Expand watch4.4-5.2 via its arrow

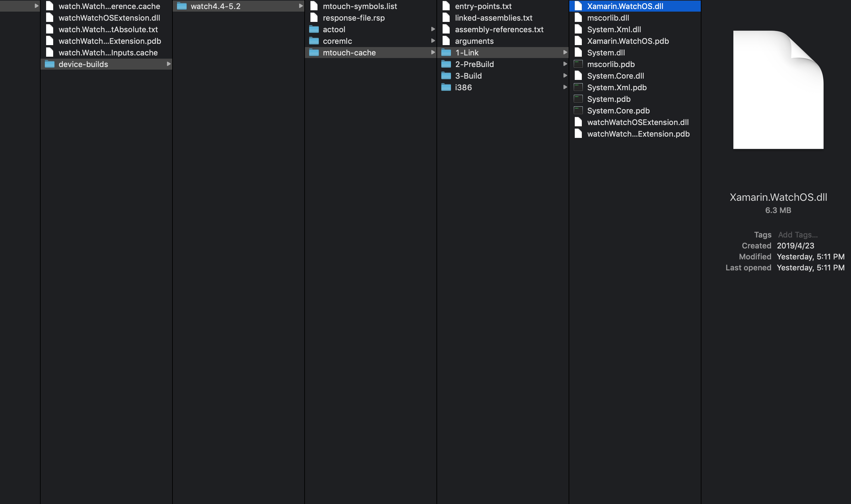(301, 6)
